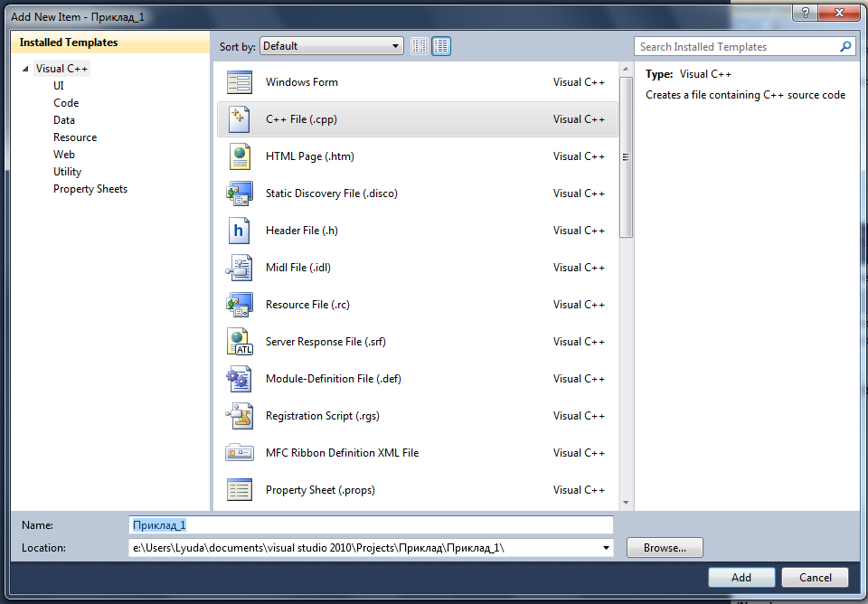The height and width of the screenshot is (604, 868).
Task: Click the C++ File (.cpp) icon
Action: [x=240, y=119]
